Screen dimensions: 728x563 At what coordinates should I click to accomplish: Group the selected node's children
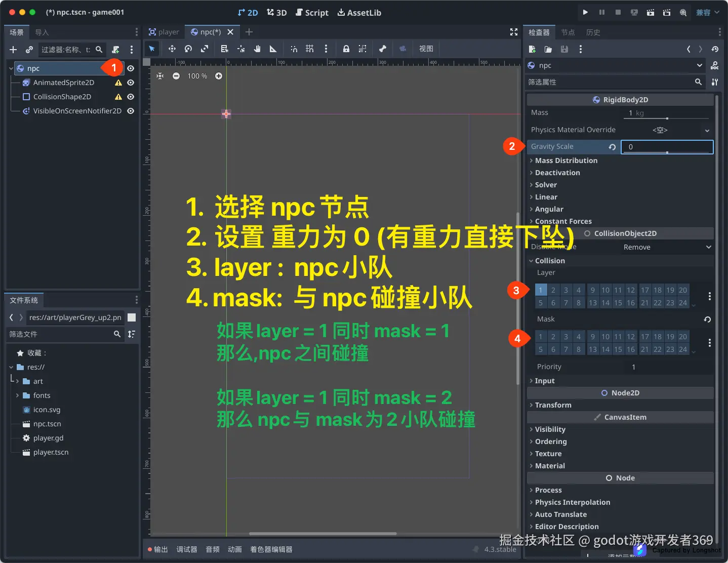(362, 49)
